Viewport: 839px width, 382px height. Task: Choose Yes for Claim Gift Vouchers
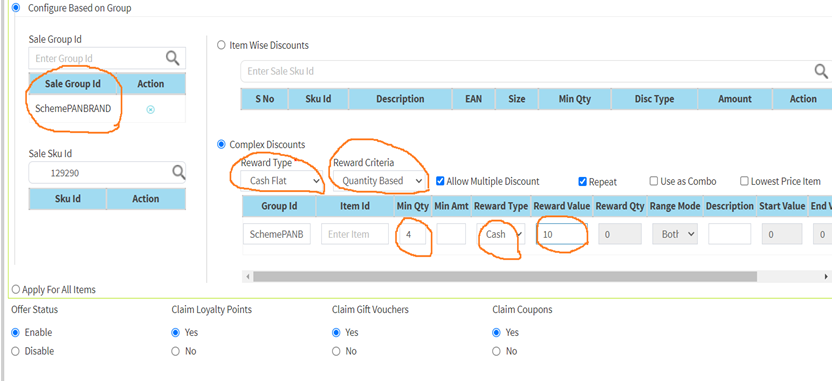(x=336, y=332)
